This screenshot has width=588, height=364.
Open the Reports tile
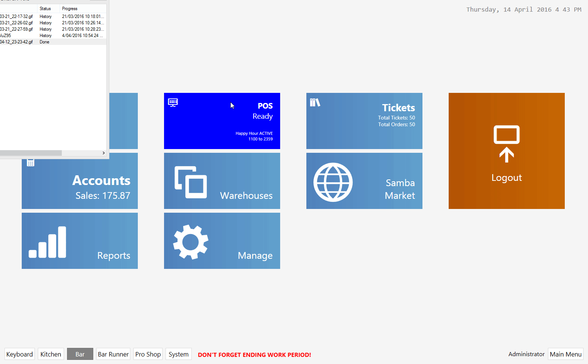pyautogui.click(x=80, y=241)
